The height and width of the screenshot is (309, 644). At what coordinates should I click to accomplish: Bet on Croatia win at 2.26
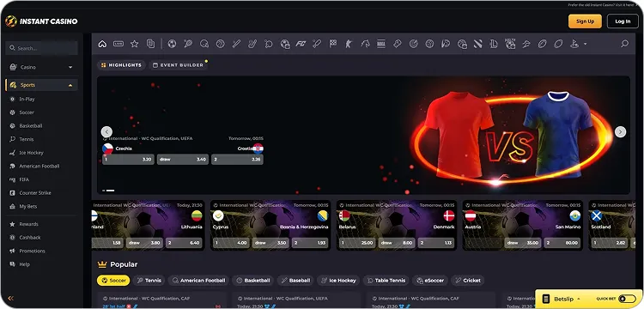click(x=237, y=159)
